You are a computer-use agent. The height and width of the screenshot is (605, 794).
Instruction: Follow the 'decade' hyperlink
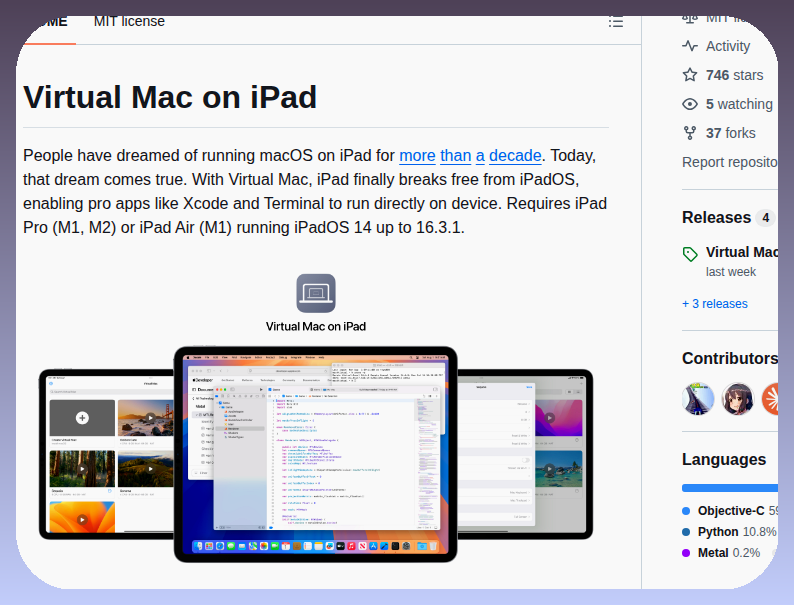point(515,155)
